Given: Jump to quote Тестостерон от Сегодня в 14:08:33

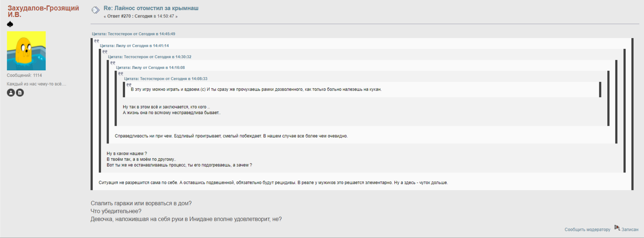Looking at the screenshot, I should point(166,79).
